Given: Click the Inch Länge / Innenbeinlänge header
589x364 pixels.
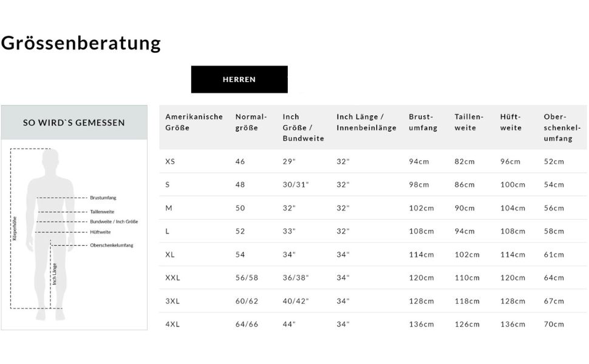Looking at the screenshot, I should click(366, 122).
